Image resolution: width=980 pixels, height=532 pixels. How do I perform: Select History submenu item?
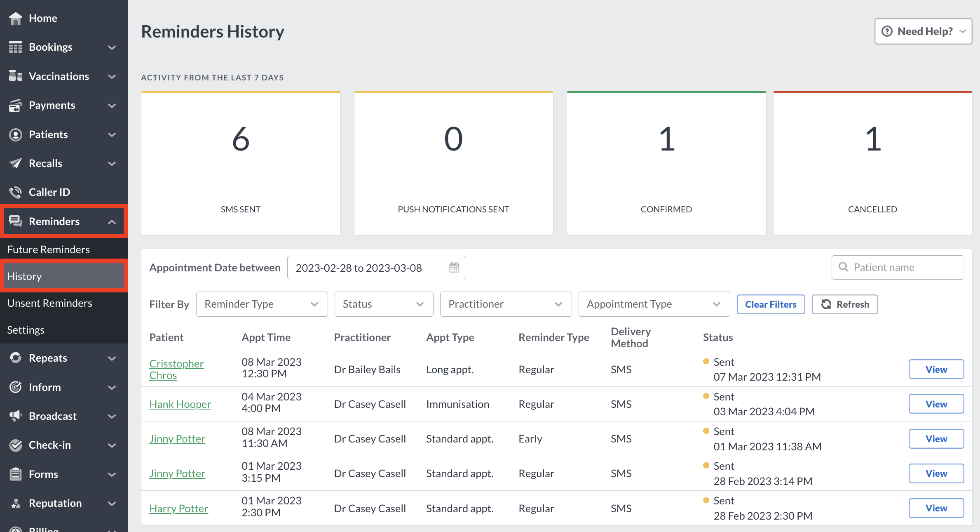point(64,276)
